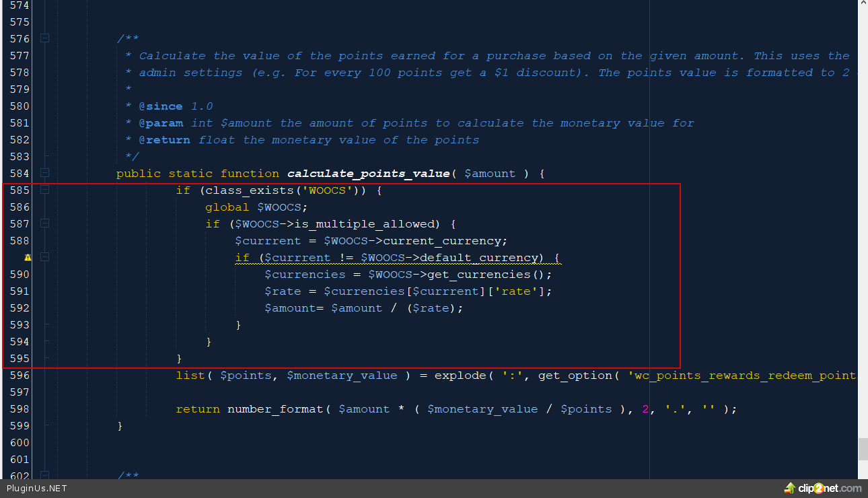Click the public keyword on line 584
Viewport: 868px width, 498px height.
[139, 174]
